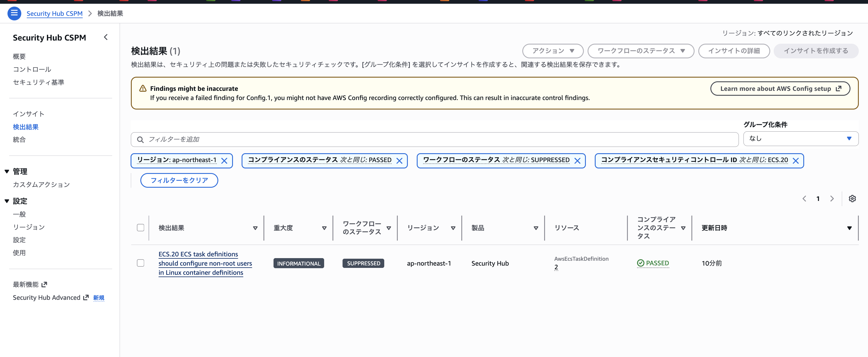This screenshot has width=868, height=357.
Task: Collapse the 管理 section in sidebar
Action: 7,171
